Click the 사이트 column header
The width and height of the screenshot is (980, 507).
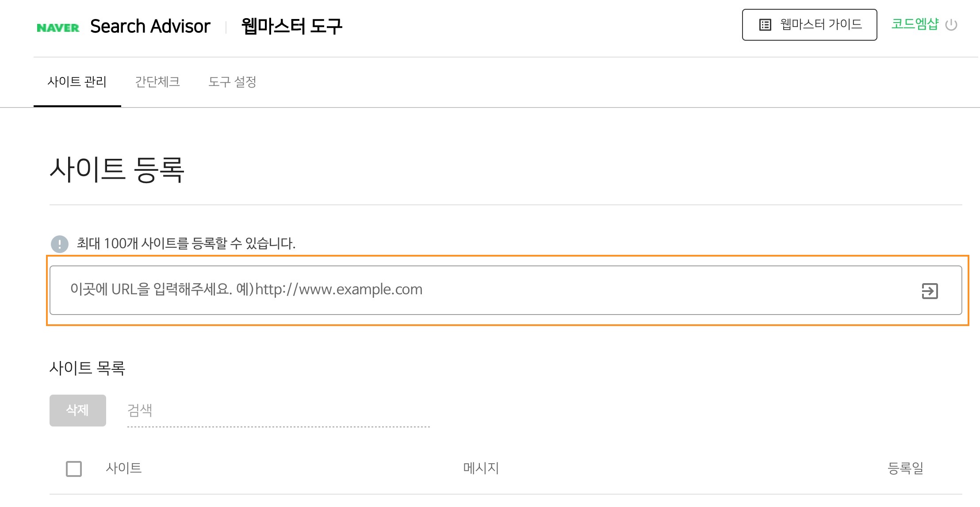(x=124, y=468)
